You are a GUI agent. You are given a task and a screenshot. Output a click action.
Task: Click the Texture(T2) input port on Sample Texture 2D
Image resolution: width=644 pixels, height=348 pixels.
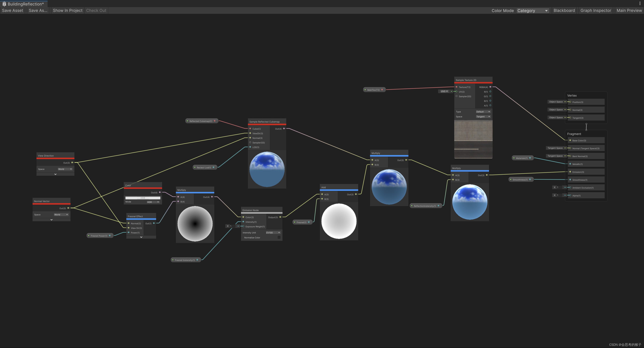click(457, 87)
